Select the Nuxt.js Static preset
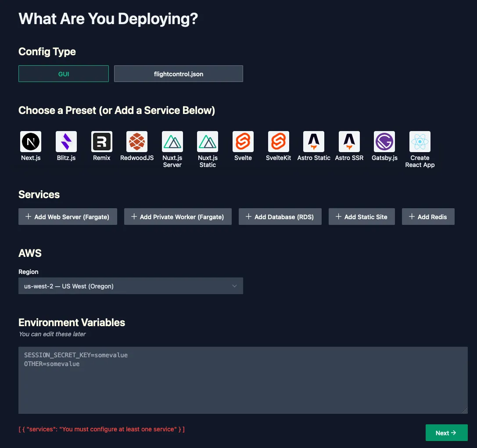Screen dimensions: 477x448 [x=207, y=141]
